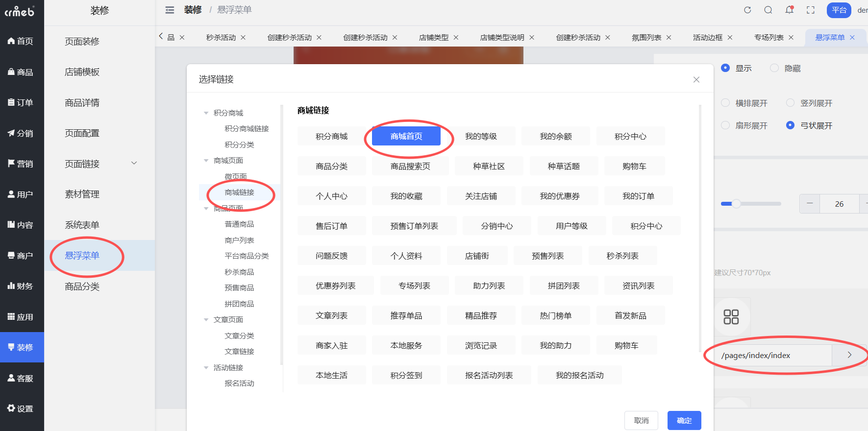This screenshot has height=431, width=868.
Task: Close the 秒杀活动 tab with its X
Action: tap(243, 37)
